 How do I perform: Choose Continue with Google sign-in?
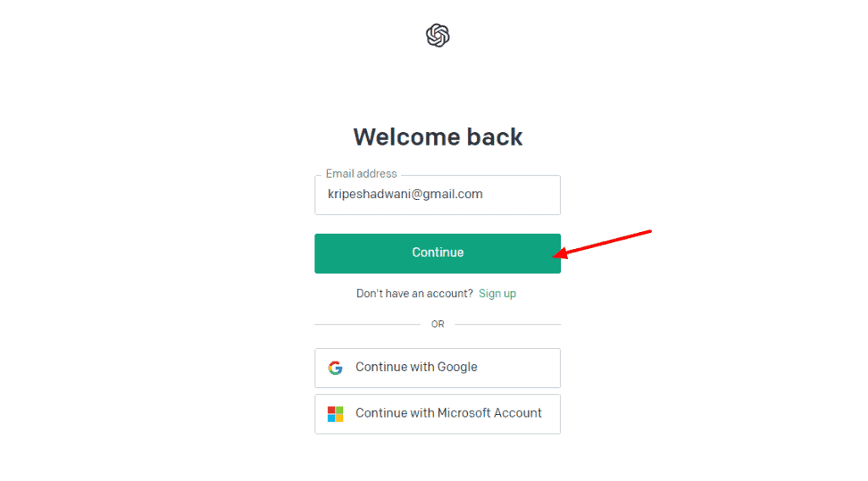[x=437, y=368]
